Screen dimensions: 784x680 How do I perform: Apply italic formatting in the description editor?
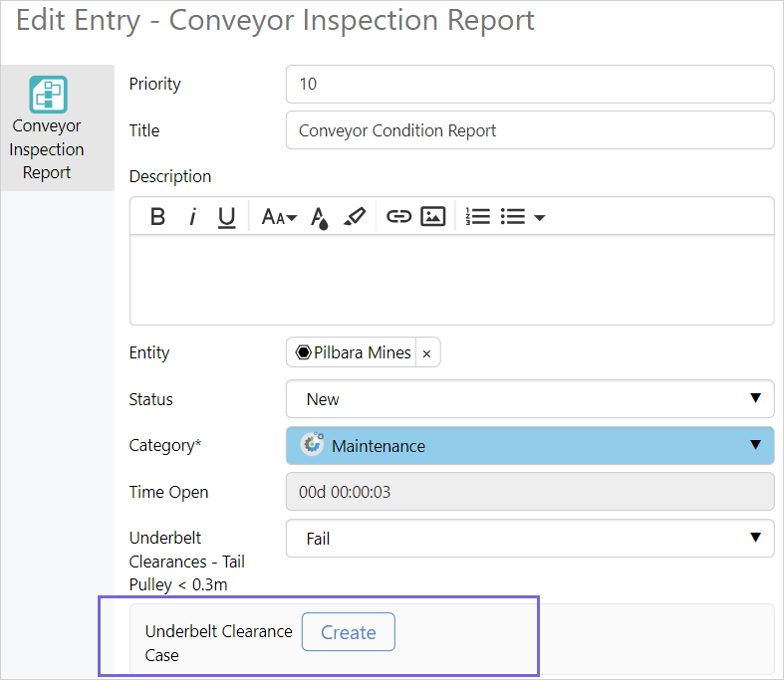(x=192, y=216)
